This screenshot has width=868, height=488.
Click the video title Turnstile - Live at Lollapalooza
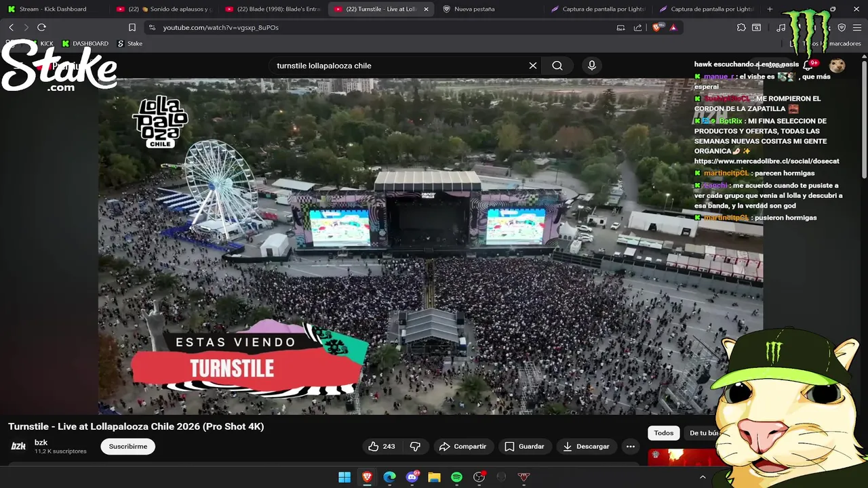click(x=136, y=426)
